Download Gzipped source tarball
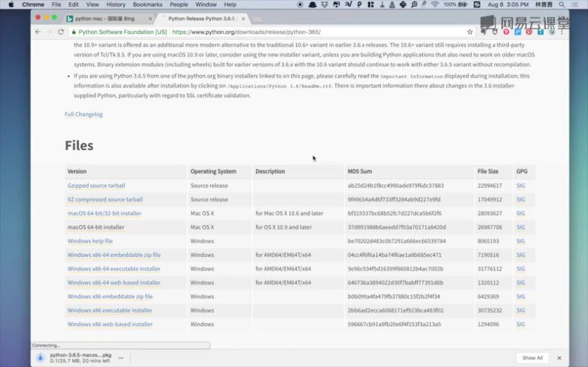This screenshot has width=588, height=367. coord(96,186)
